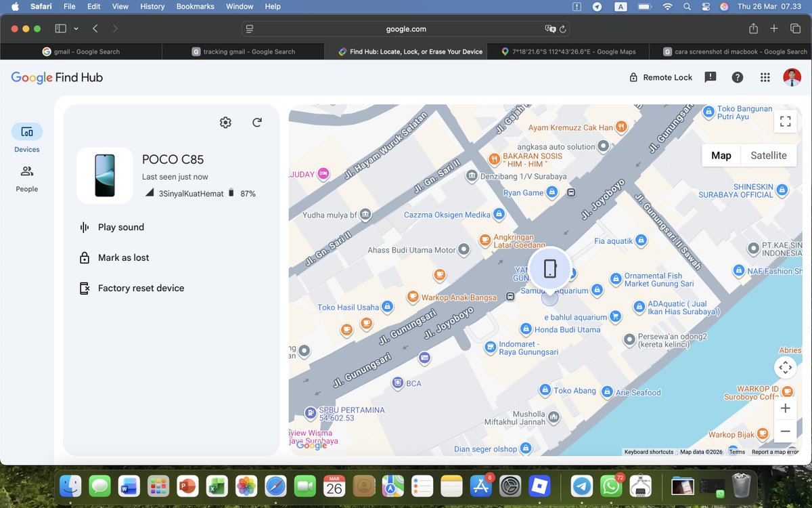Screen dimensions: 812x508
Task: Open the History menu
Action: [152, 6]
